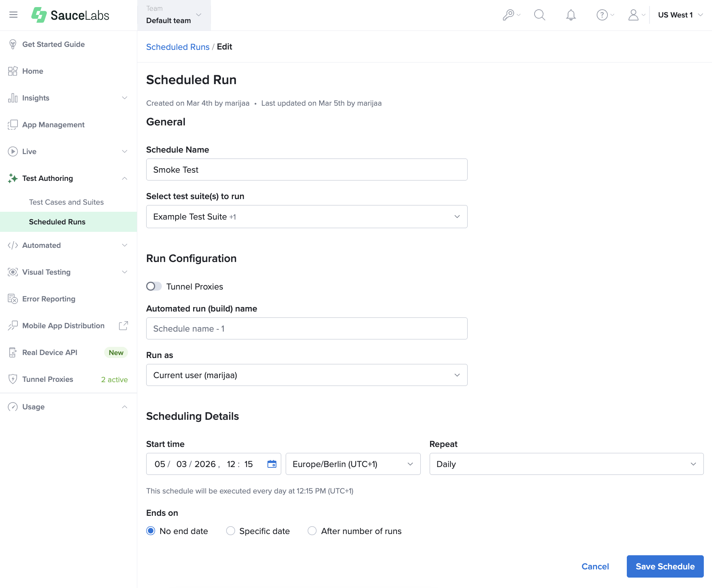Image resolution: width=712 pixels, height=588 pixels.
Task: Open calendar picker in Start time
Action: [272, 464]
